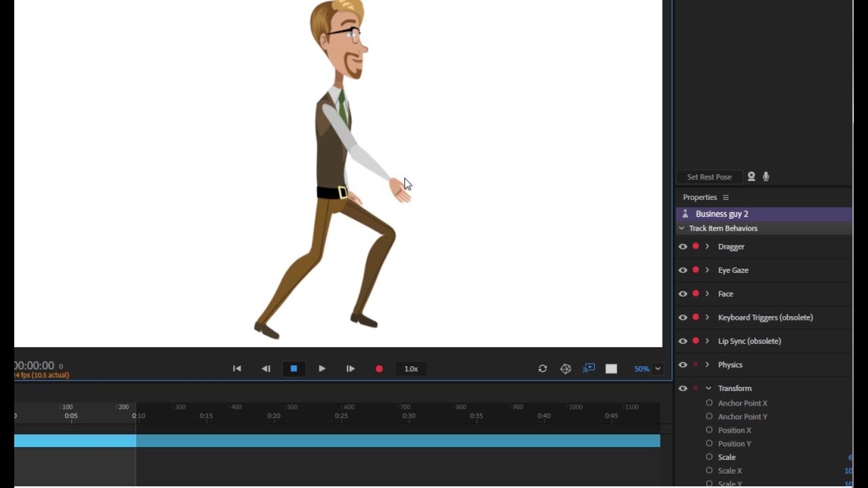Step forward one frame

tap(351, 369)
